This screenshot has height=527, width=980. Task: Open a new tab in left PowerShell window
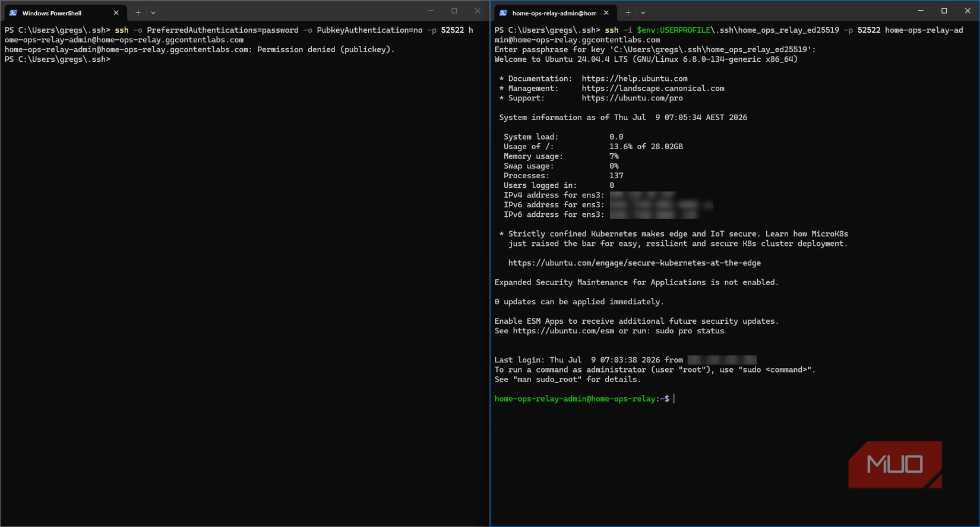(138, 12)
